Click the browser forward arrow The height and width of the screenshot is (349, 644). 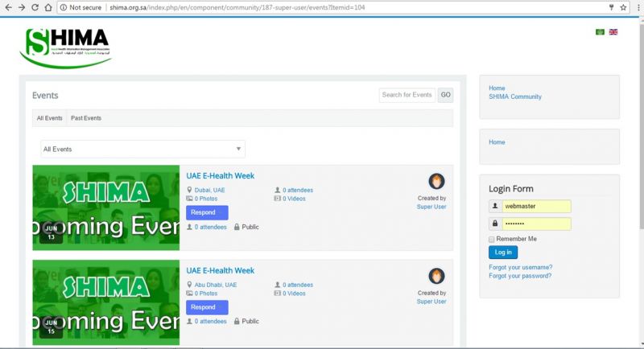(22, 7)
